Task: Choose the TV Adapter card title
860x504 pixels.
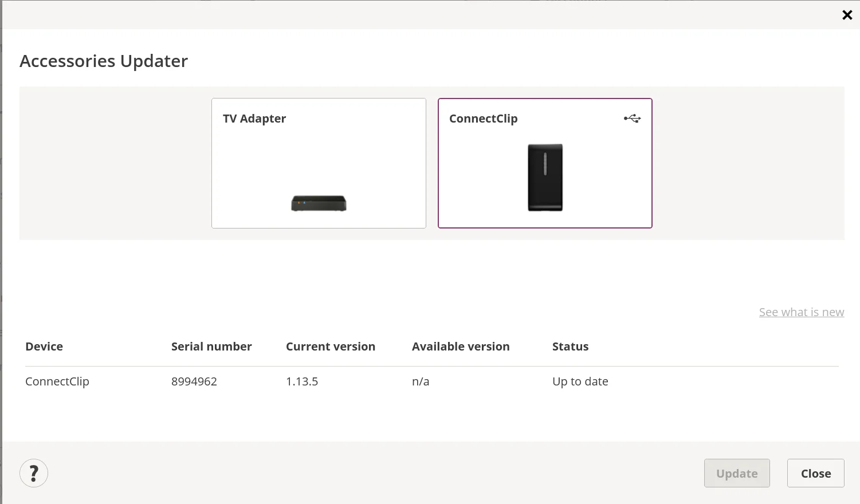Action: point(254,119)
